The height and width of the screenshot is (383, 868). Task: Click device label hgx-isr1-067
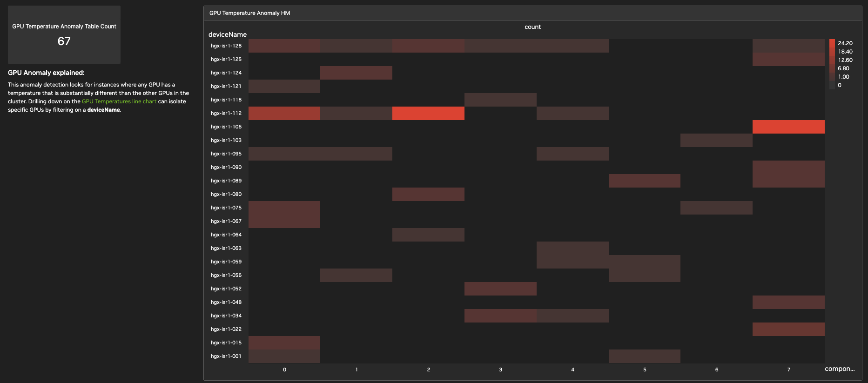click(226, 221)
